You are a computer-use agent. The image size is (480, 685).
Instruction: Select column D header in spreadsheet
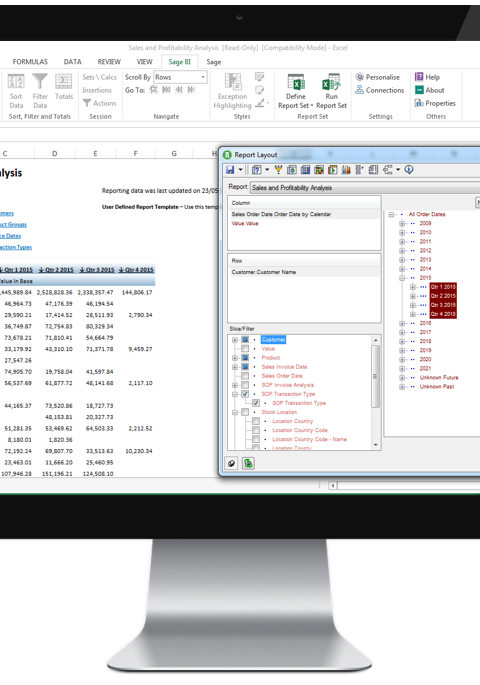(x=55, y=153)
